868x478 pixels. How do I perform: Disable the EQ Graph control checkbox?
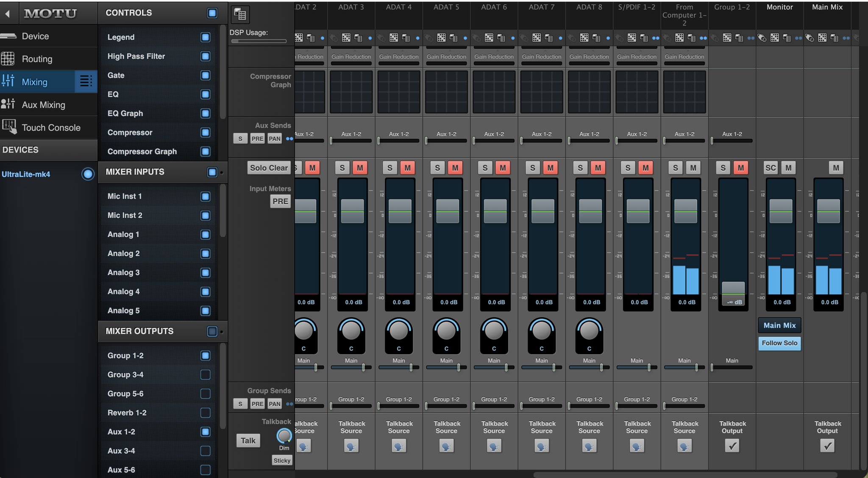pyautogui.click(x=205, y=113)
